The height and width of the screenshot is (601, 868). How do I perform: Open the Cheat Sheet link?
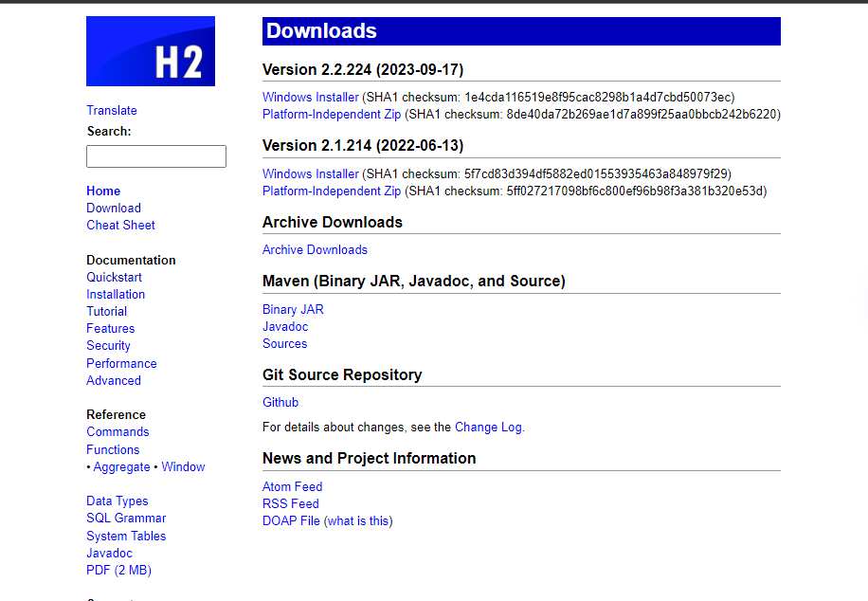(x=120, y=226)
